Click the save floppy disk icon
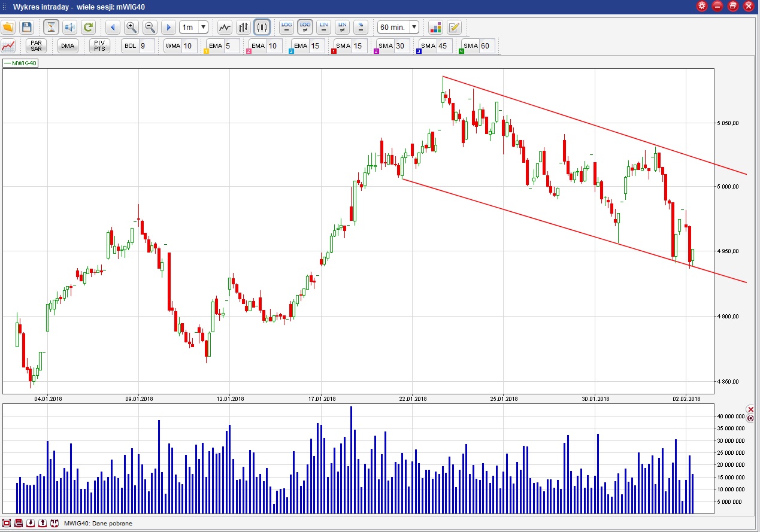Viewport: 760px width, 532px height. point(26,27)
